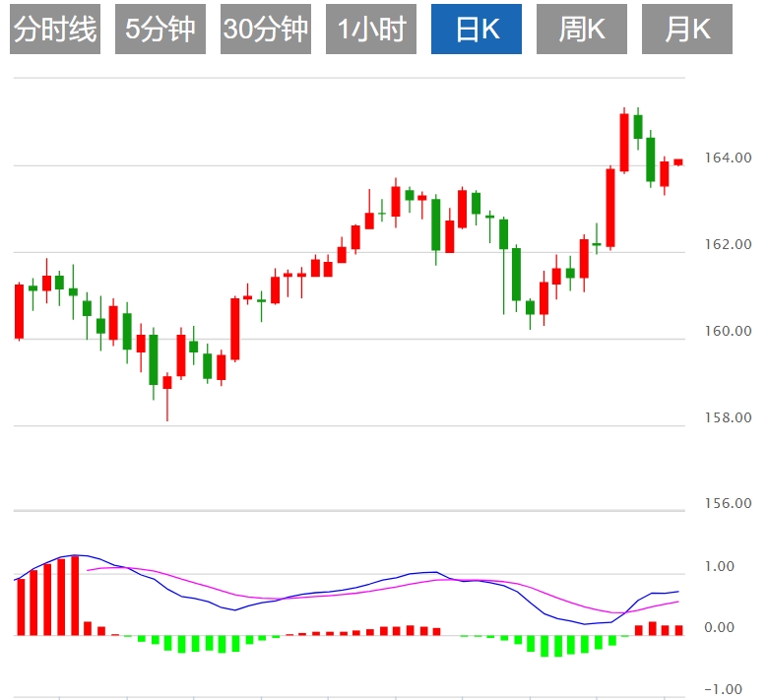Screen dimensions: 768x700
Task: Show the 1小时 chart tab
Action: point(371,30)
